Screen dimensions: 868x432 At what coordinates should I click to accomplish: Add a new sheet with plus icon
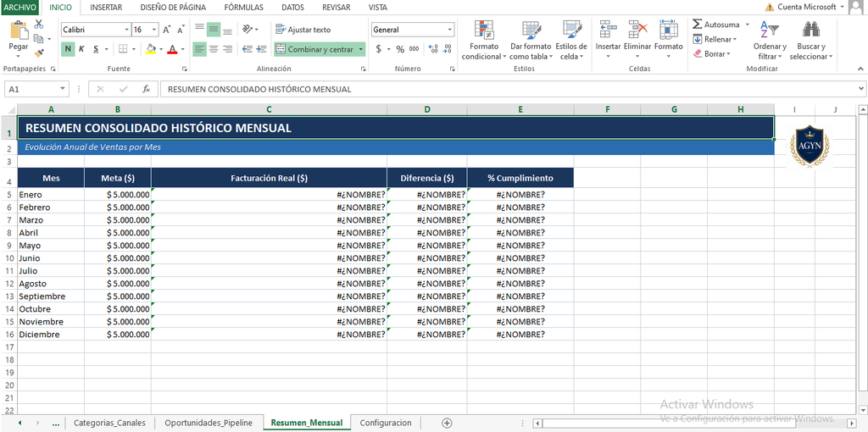[x=447, y=423]
